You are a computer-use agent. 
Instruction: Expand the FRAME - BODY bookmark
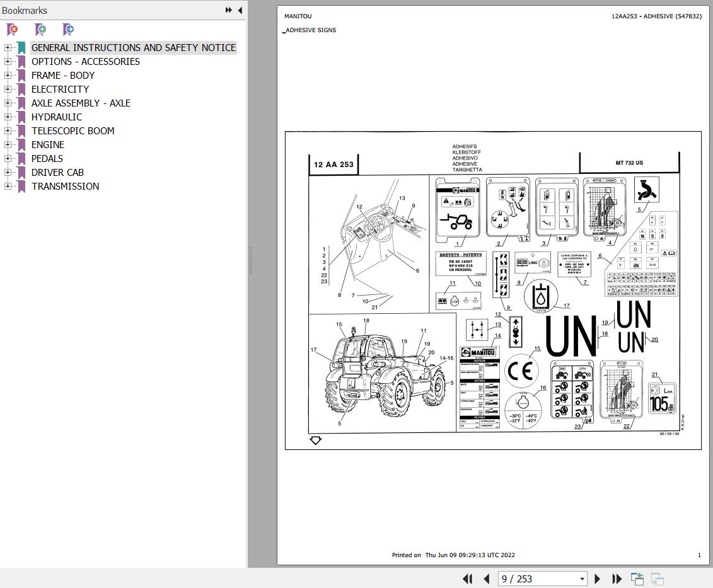tap(8, 75)
